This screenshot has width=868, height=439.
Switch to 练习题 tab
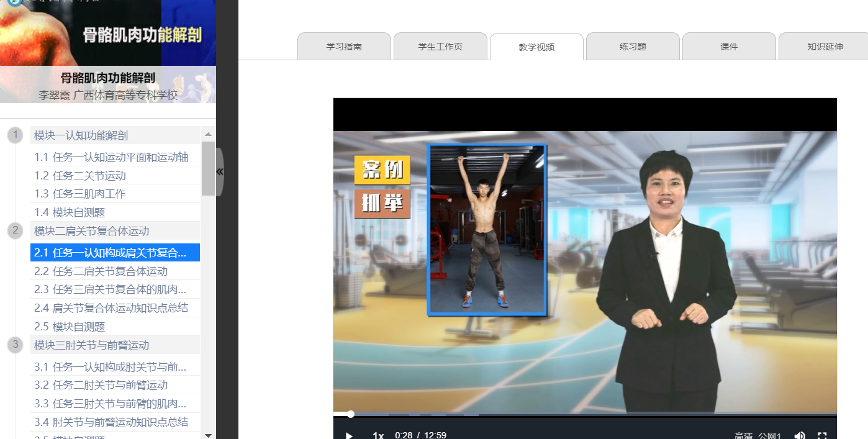(x=633, y=47)
